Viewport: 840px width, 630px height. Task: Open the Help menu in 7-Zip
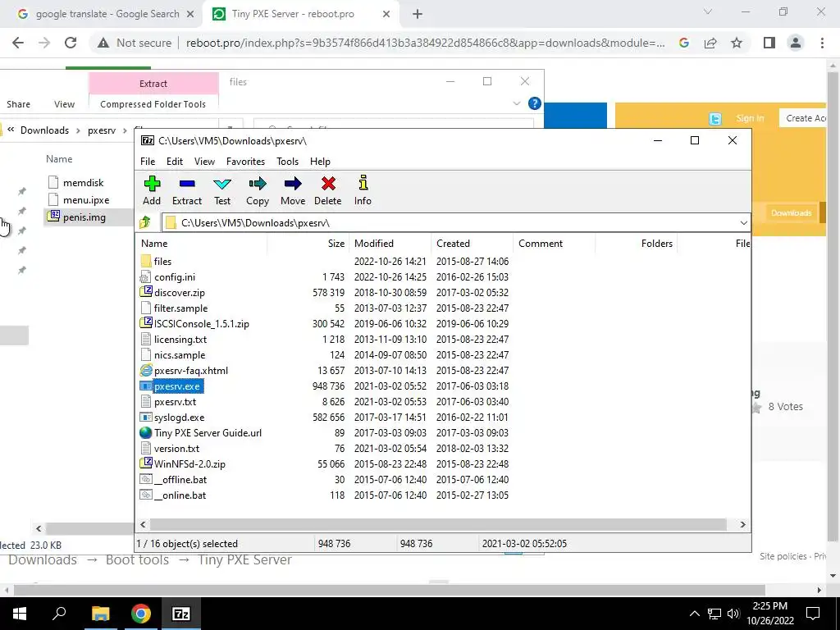[320, 162]
